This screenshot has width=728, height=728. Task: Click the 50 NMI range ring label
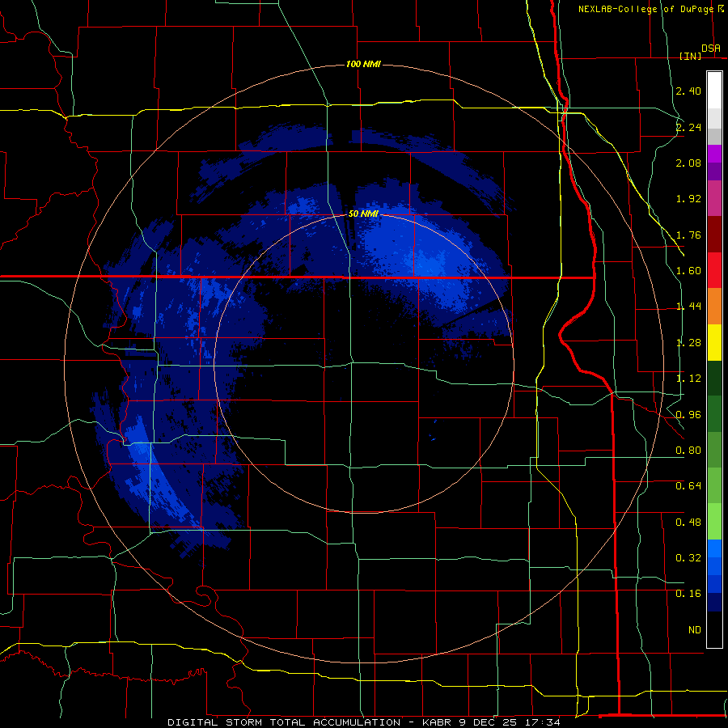(363, 214)
